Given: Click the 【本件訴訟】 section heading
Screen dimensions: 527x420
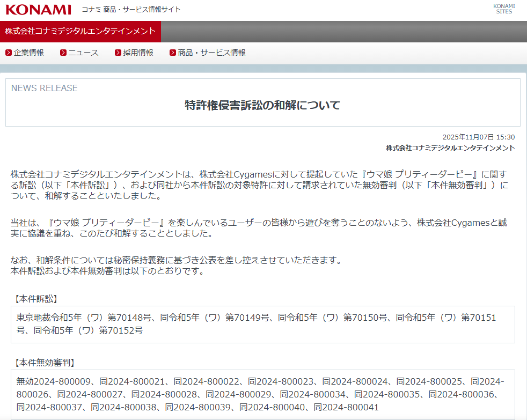Looking at the screenshot, I should 35,298.
